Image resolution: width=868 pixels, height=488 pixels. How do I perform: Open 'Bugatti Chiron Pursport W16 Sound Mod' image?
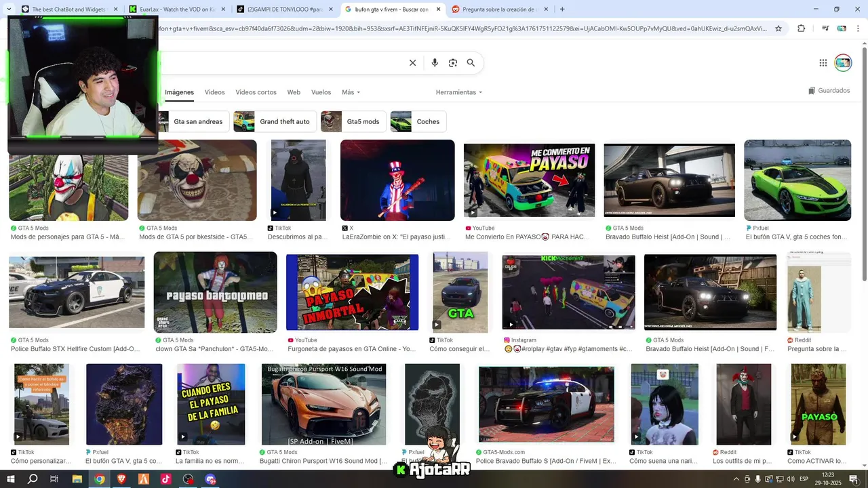(323, 405)
